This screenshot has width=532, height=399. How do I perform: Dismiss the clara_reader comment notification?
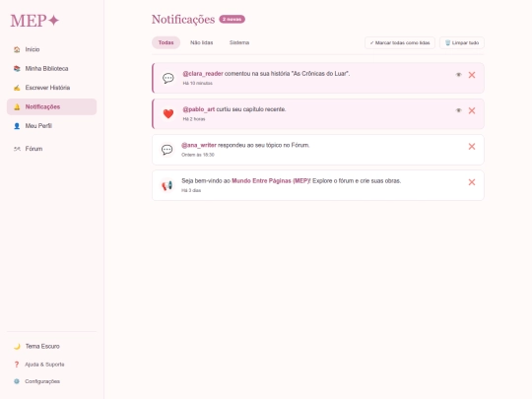tap(472, 75)
